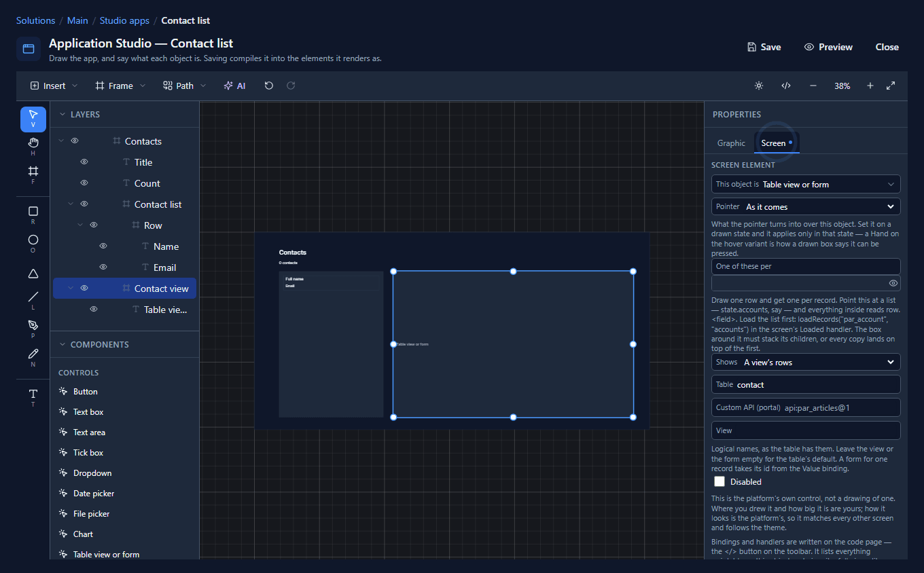Viewport: 924px width, 573px height.
Task: Collapse the COMPONENTS panel section
Action: [63, 344]
